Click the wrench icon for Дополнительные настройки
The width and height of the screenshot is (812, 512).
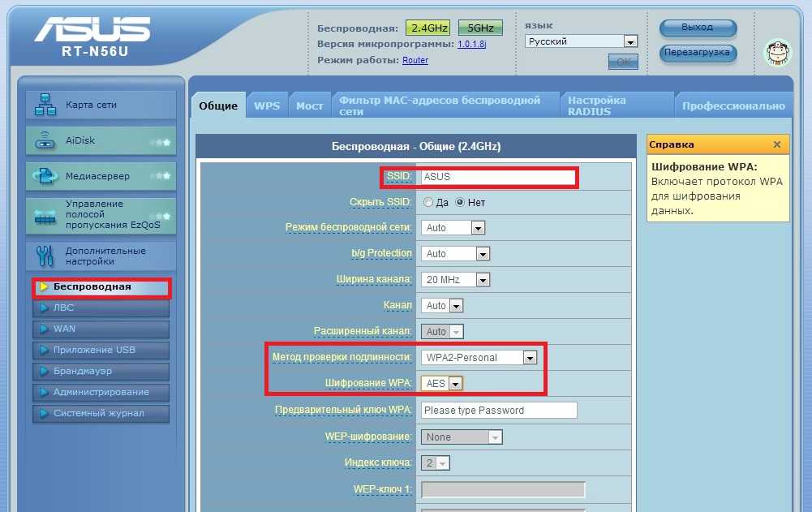[45, 256]
